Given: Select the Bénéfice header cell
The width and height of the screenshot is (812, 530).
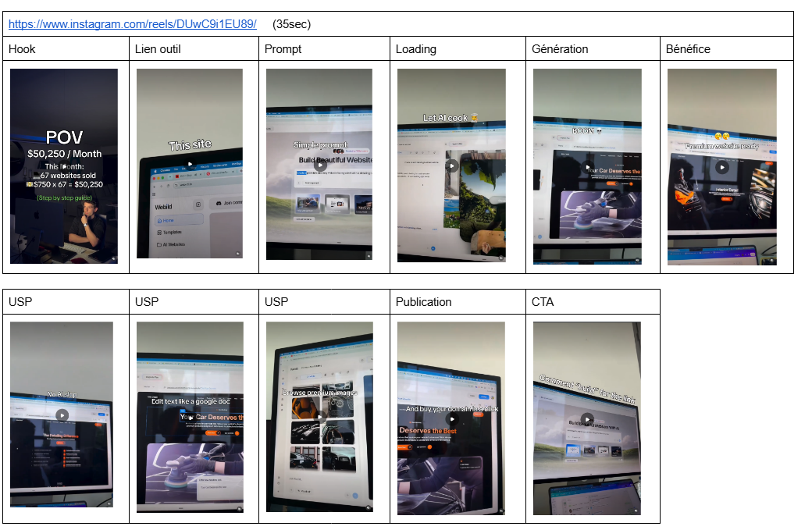Looking at the screenshot, I should (x=727, y=48).
